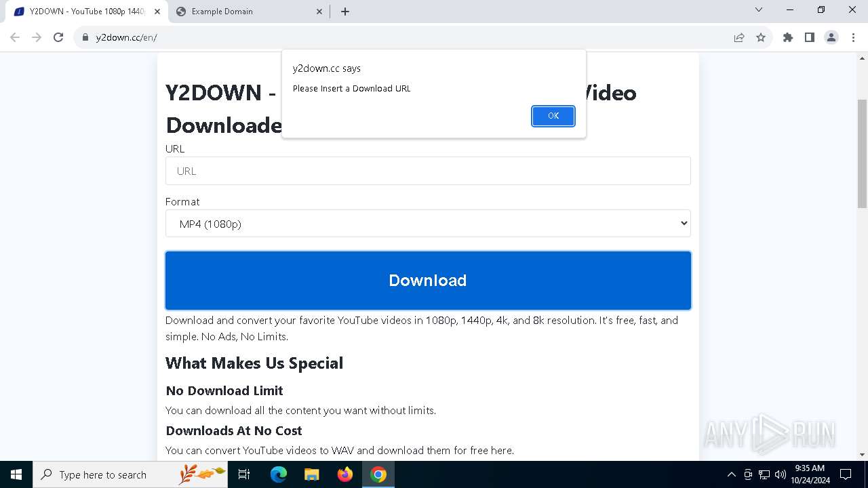Click the 'What Makes Us Special' heading
Image resolution: width=868 pixels, height=488 pixels.
254,363
